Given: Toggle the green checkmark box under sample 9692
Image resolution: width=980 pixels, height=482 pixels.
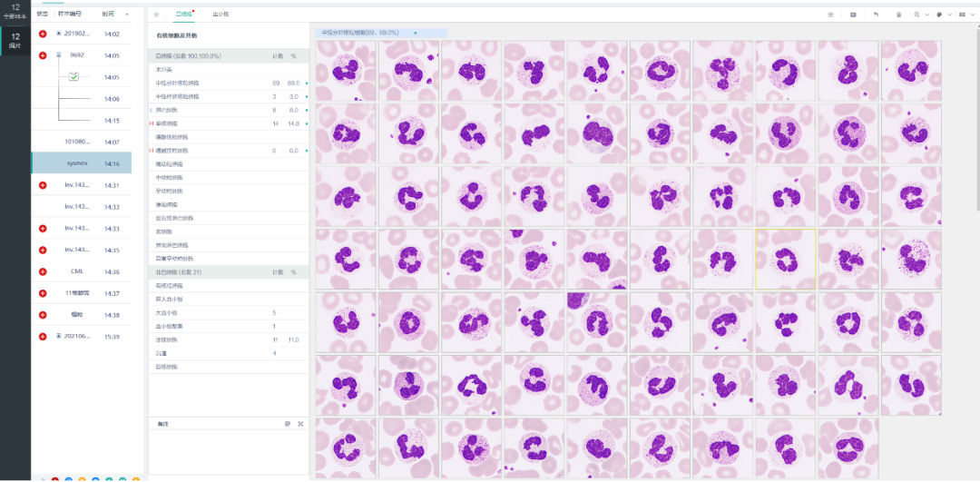Looking at the screenshot, I should point(74,78).
